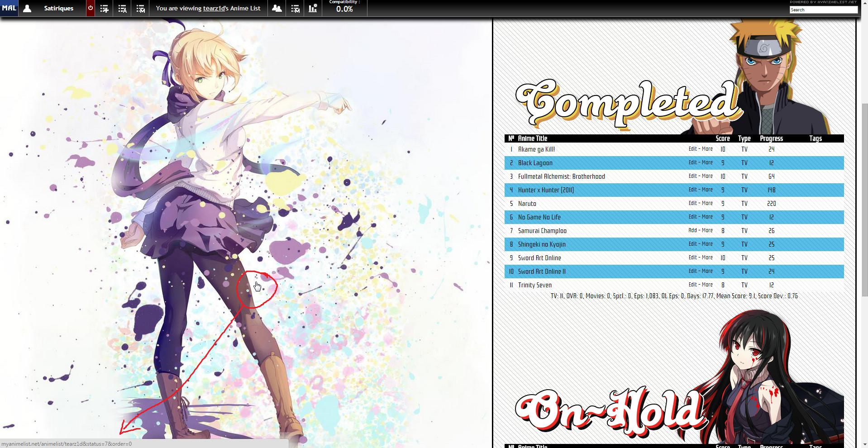Screen dimensions: 868x448
Task: Open the Sword Art Online II entry
Action: point(542,272)
